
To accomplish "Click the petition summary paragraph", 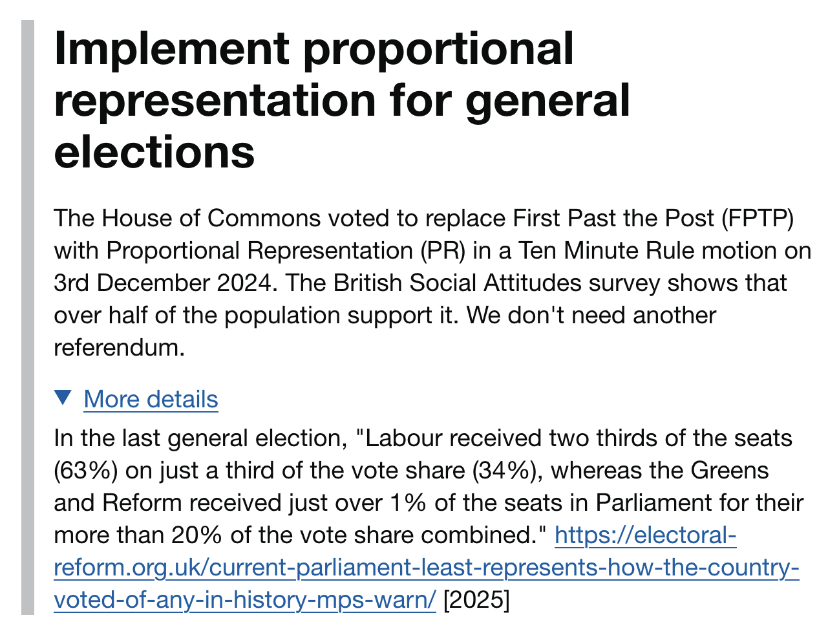I will click(427, 283).
